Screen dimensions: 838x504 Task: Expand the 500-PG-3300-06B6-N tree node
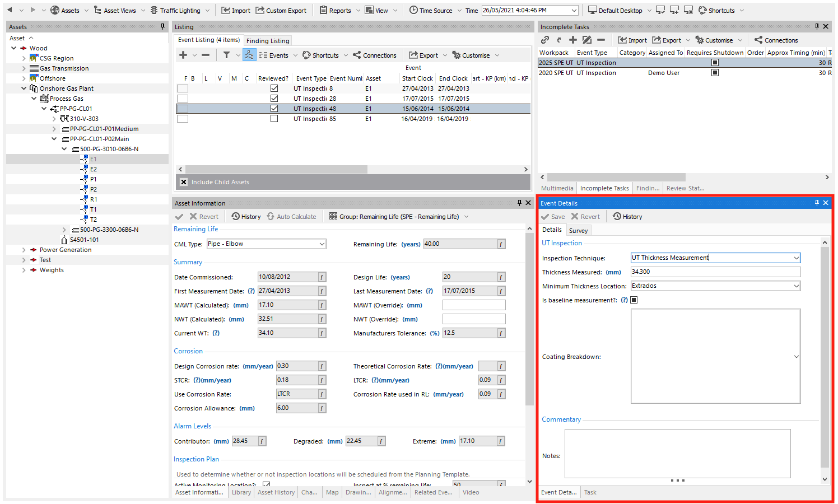tap(64, 230)
